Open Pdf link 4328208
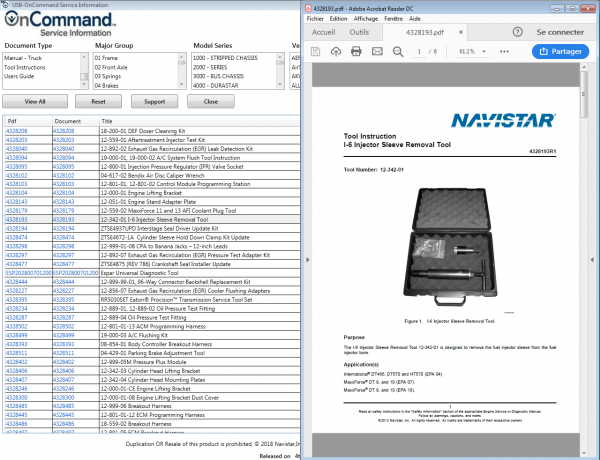This screenshot has height=460, width=600. (16, 131)
